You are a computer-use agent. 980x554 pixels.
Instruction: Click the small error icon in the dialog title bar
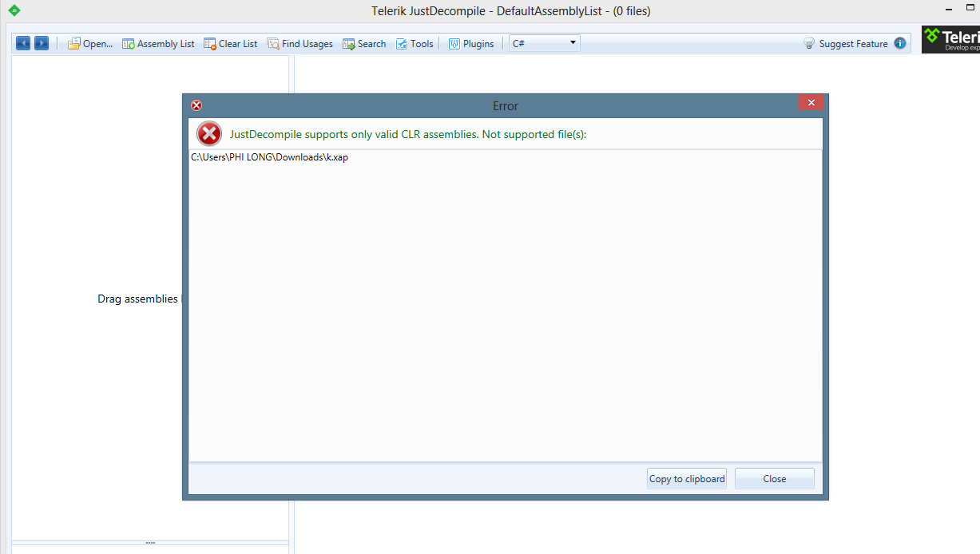pos(196,105)
